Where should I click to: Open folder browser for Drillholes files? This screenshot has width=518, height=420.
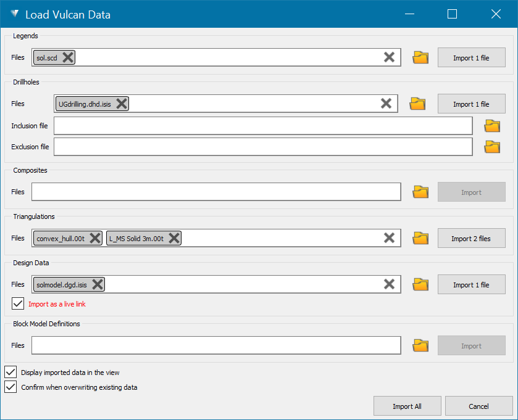pyautogui.click(x=419, y=104)
